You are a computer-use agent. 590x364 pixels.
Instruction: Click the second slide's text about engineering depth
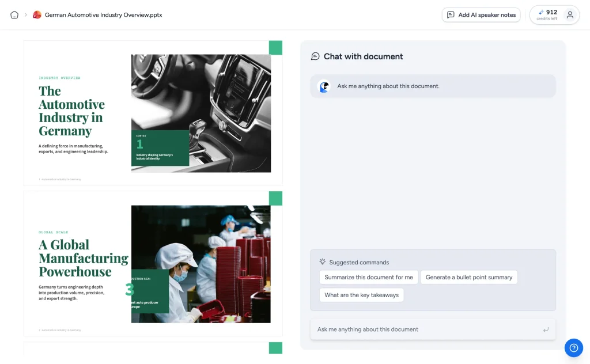tap(71, 293)
